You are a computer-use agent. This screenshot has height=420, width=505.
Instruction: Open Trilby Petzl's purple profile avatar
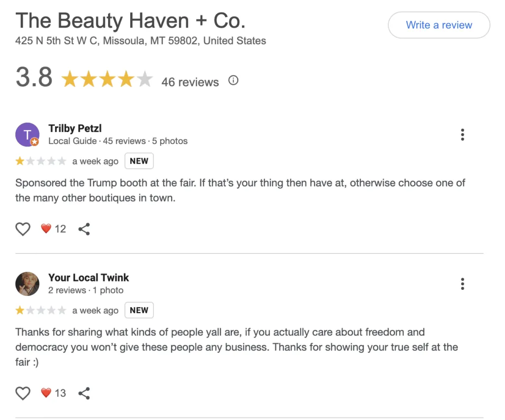(28, 135)
